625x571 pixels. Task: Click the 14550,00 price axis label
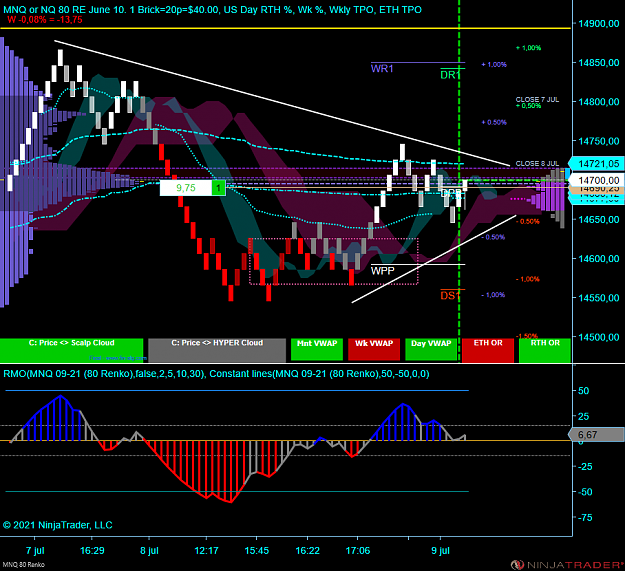point(599,298)
